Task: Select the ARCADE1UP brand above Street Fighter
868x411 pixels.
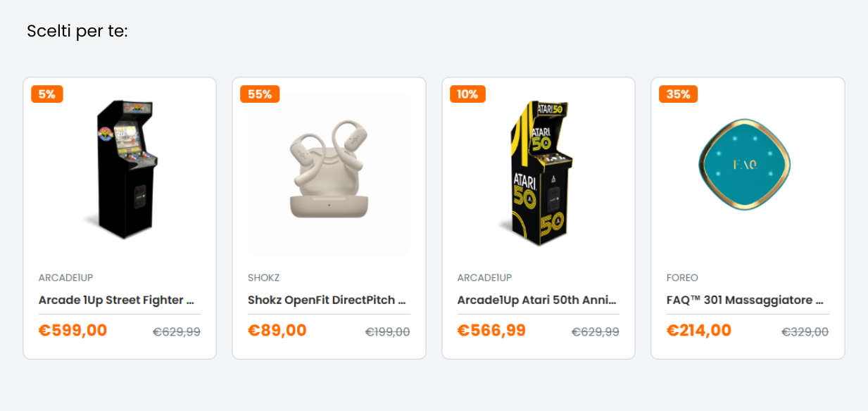Action: (x=66, y=278)
